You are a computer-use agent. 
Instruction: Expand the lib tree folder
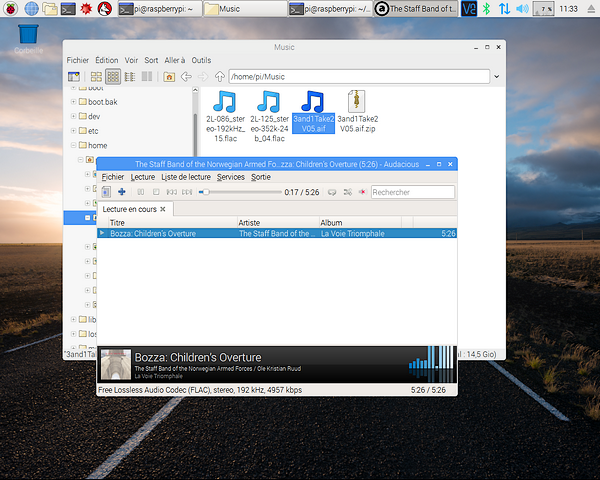pos(73,319)
